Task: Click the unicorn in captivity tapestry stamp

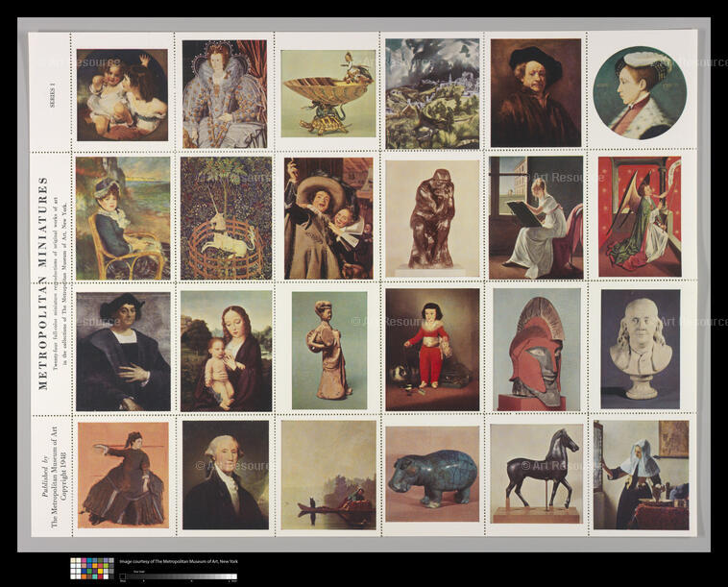Action: coord(226,218)
